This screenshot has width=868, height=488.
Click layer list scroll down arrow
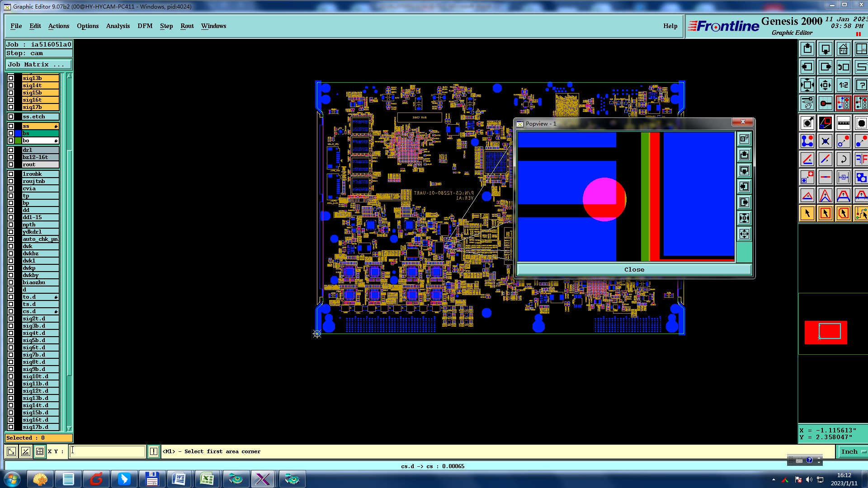69,428
